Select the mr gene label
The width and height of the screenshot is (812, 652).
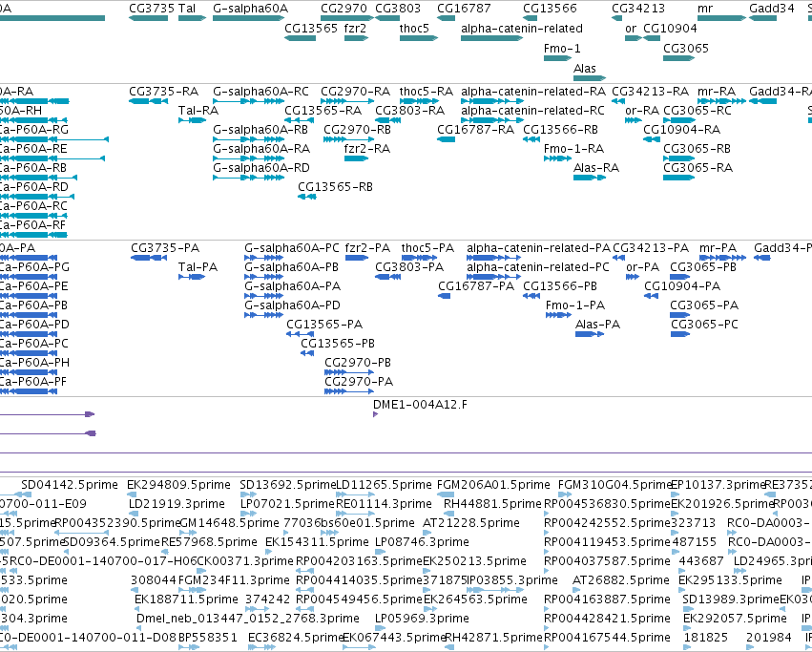coord(705,9)
